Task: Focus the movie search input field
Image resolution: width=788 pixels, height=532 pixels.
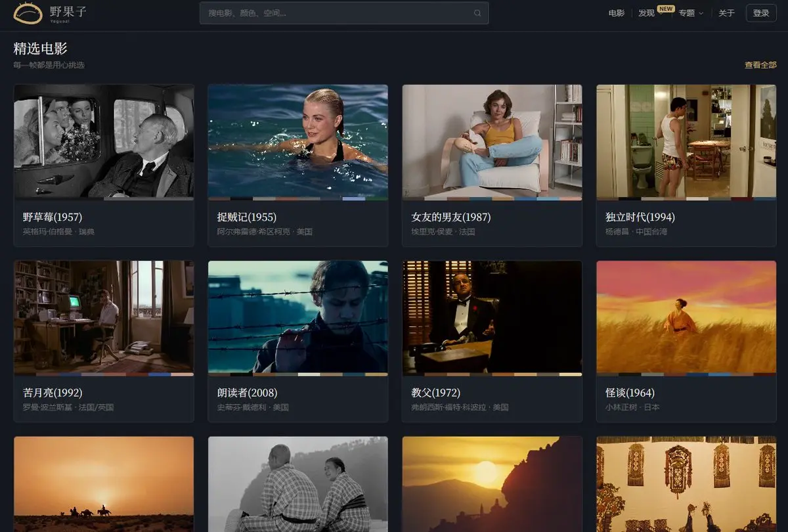Action: 344,13
